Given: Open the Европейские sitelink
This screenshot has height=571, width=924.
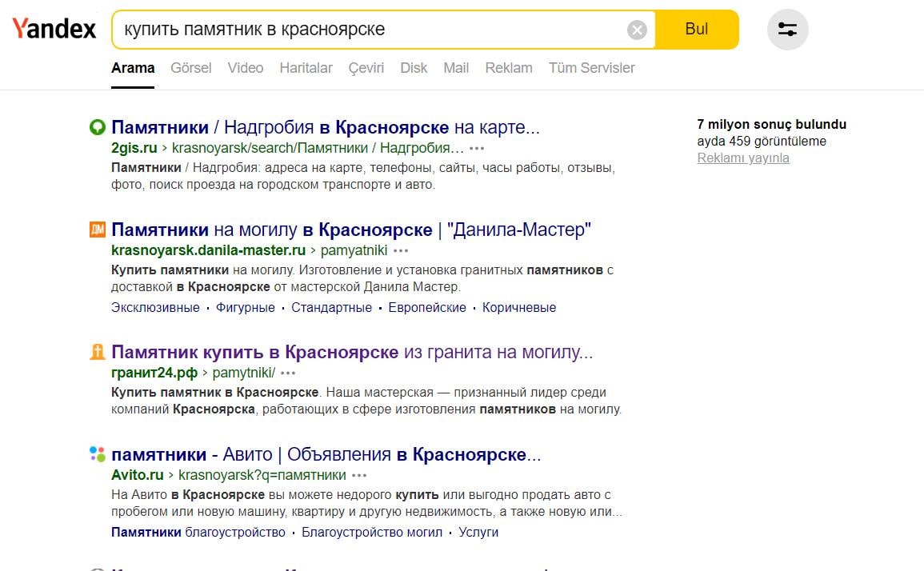Looking at the screenshot, I should pos(427,308).
